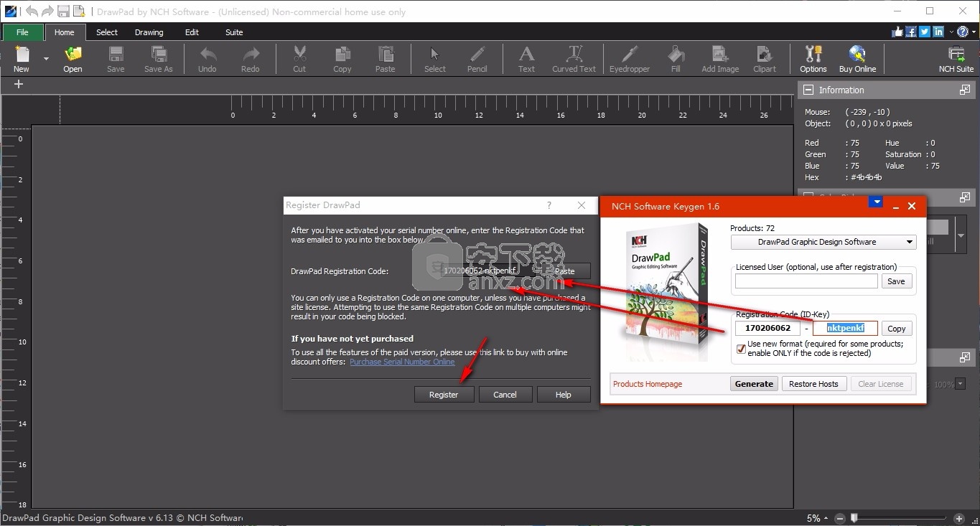This screenshot has width=980, height=526.
Task: Click the quick-access redo arrow in title bar
Action: pos(48,11)
